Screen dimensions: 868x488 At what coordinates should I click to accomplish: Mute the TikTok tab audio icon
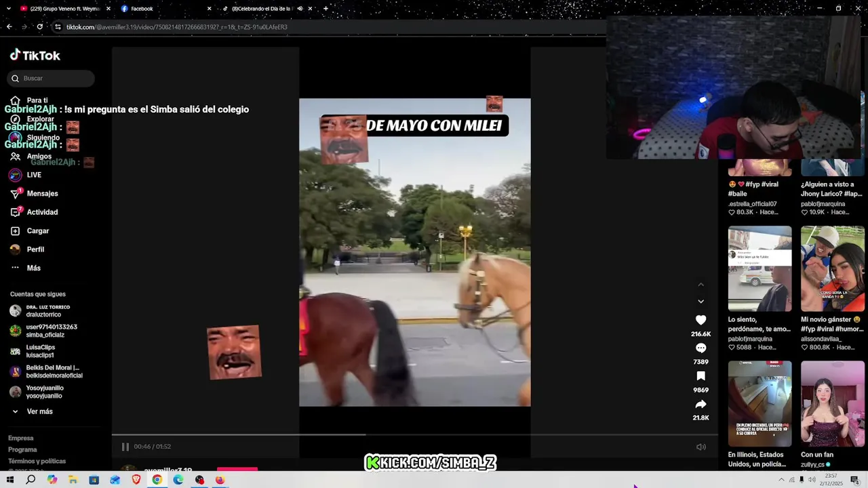pos(299,9)
